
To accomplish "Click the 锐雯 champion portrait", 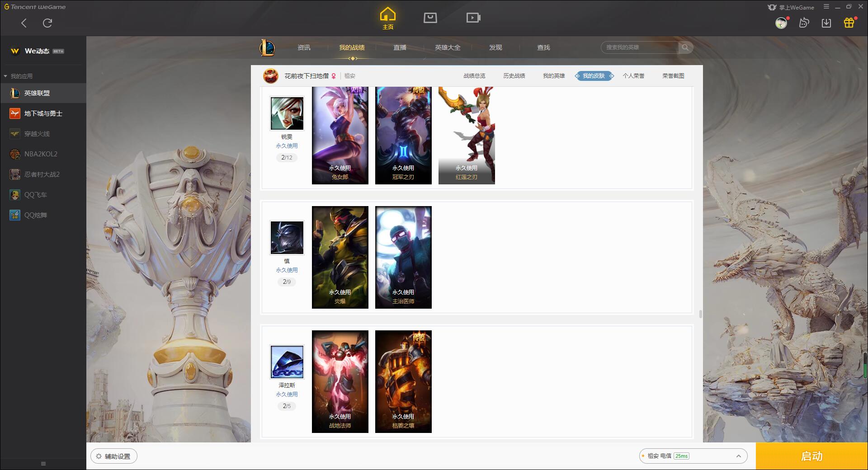I will (287, 113).
